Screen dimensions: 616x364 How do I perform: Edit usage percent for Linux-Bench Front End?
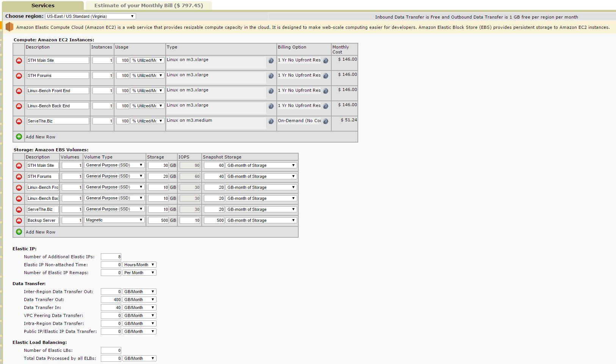tap(123, 91)
